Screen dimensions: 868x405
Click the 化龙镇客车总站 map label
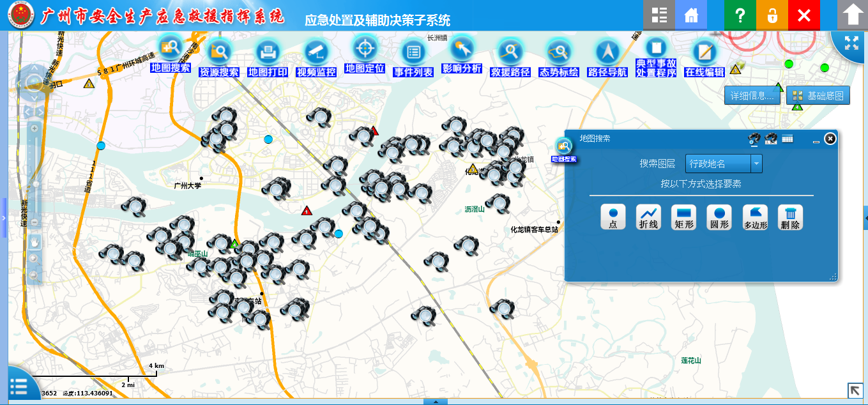[x=535, y=229]
